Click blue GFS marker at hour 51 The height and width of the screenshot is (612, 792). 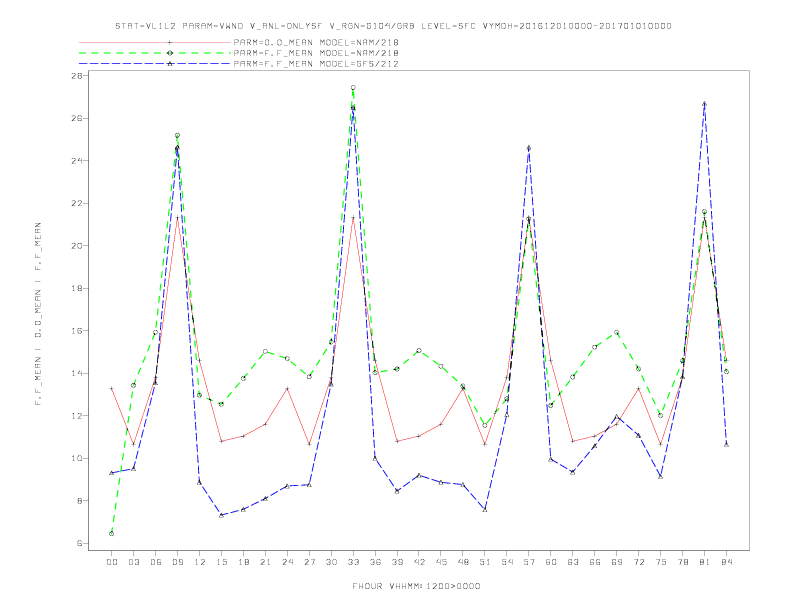[x=485, y=510]
